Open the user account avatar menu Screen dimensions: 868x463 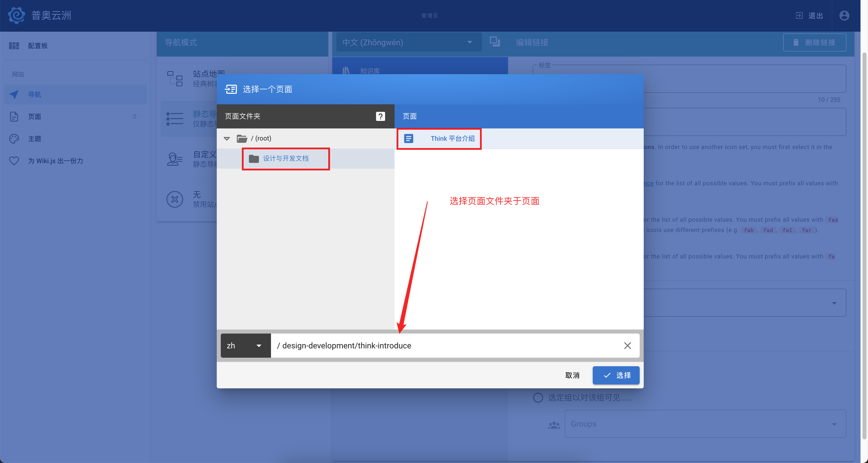pos(844,16)
